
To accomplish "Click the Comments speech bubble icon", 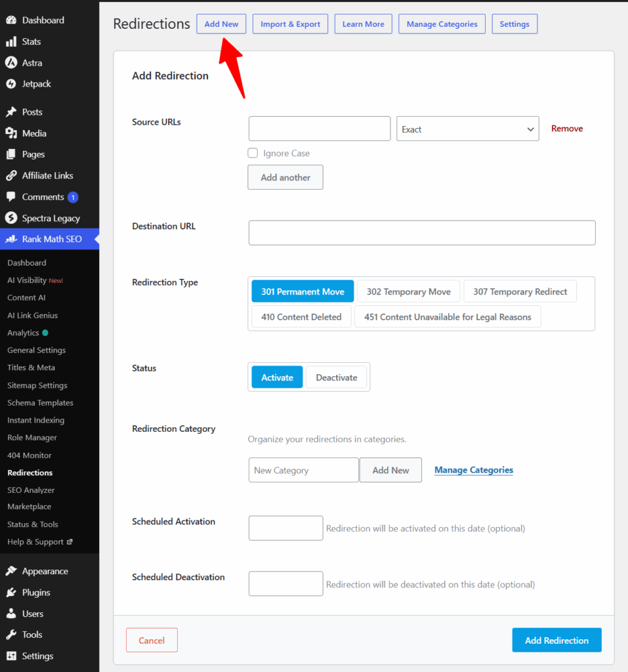I will (x=11, y=197).
